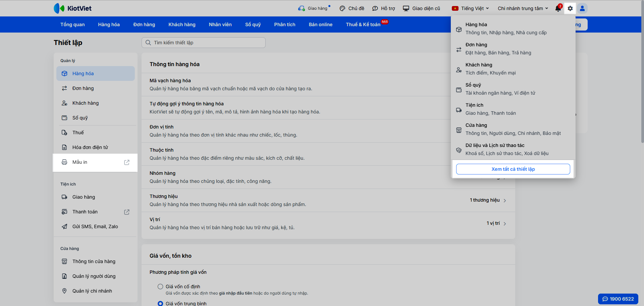
Task: Click the Quản lý chi nhánh location pin icon
Action: 64,291
